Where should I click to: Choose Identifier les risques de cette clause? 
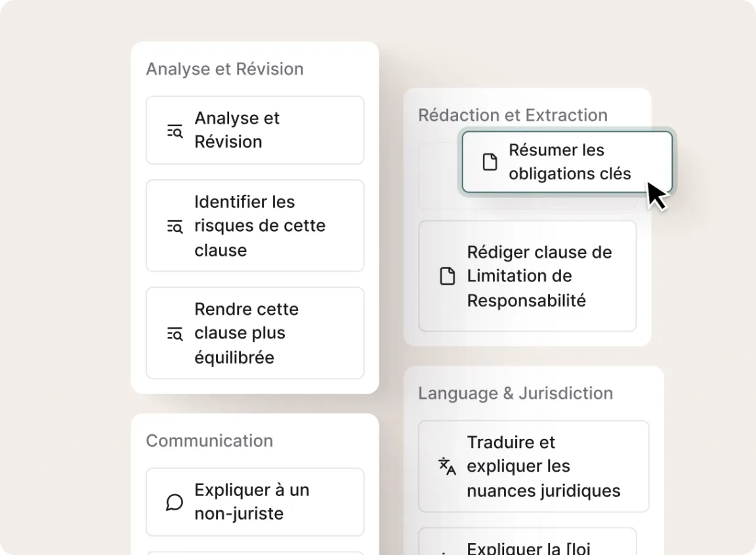click(x=255, y=226)
